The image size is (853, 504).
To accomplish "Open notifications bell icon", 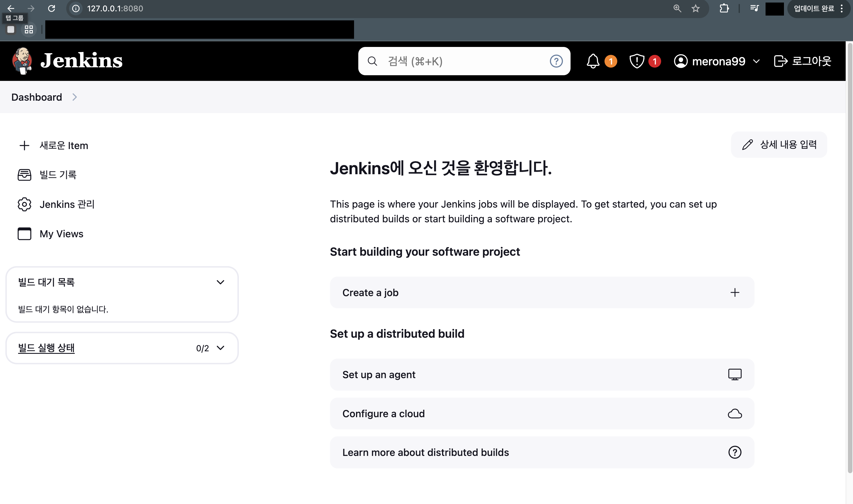I will coord(593,61).
